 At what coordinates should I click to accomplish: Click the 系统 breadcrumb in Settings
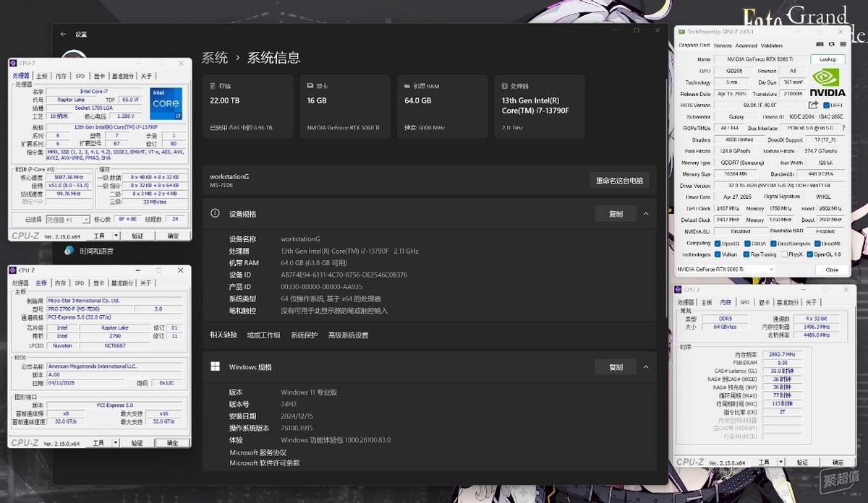[215, 58]
